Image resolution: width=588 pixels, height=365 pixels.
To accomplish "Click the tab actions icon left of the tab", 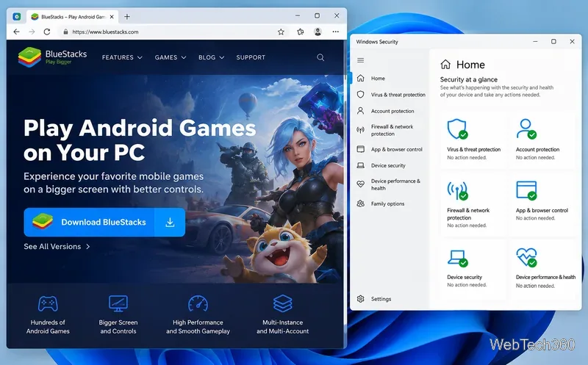I will (16, 16).
